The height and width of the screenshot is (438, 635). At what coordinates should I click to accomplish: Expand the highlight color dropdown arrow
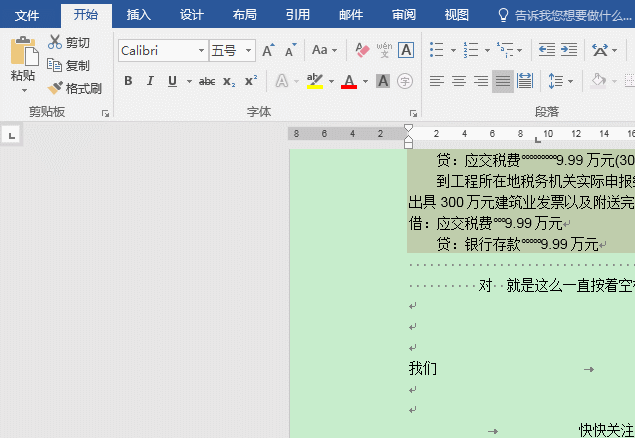pos(331,81)
